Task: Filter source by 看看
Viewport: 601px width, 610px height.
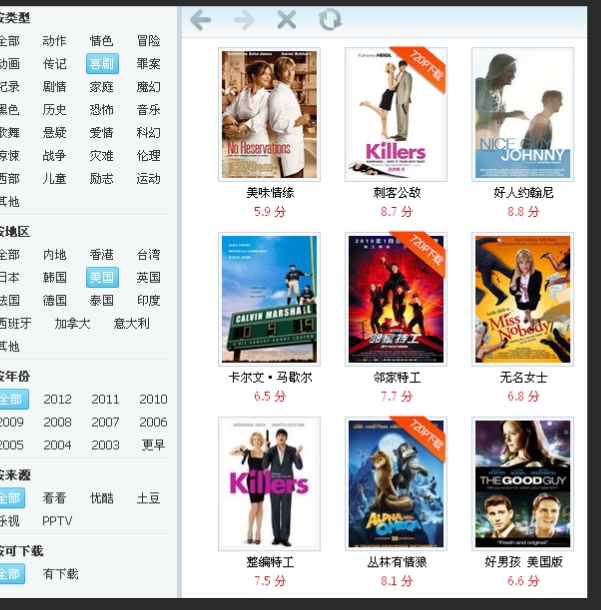Action: tap(54, 498)
